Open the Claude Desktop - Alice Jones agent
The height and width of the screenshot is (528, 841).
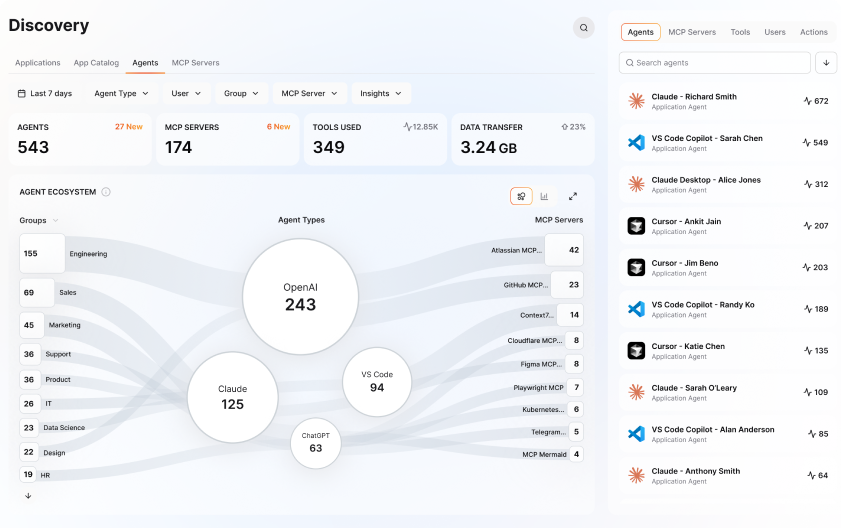[727, 184]
